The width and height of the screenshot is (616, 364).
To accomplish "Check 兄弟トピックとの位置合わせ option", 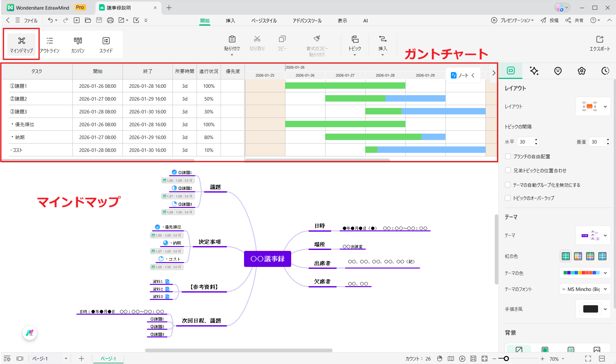I will [508, 170].
